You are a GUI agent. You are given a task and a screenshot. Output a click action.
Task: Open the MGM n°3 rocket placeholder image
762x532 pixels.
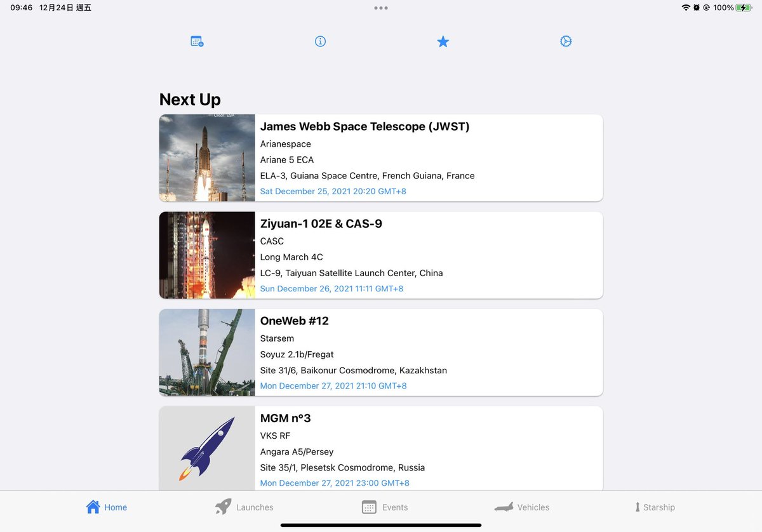pos(207,448)
